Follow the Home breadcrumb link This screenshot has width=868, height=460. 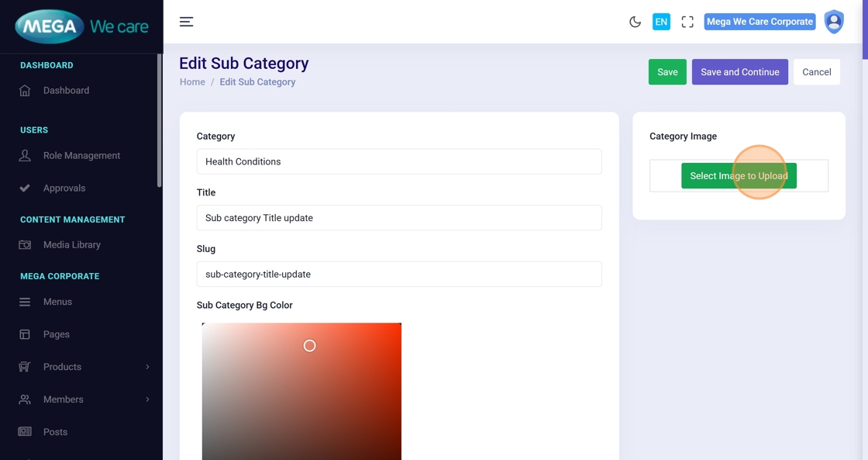pyautogui.click(x=192, y=82)
